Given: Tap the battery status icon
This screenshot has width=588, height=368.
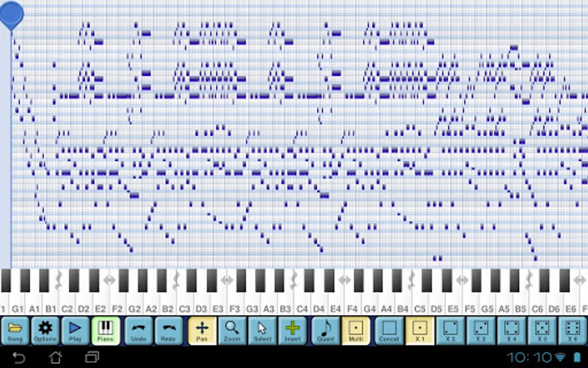Looking at the screenshot, I should [x=577, y=357].
